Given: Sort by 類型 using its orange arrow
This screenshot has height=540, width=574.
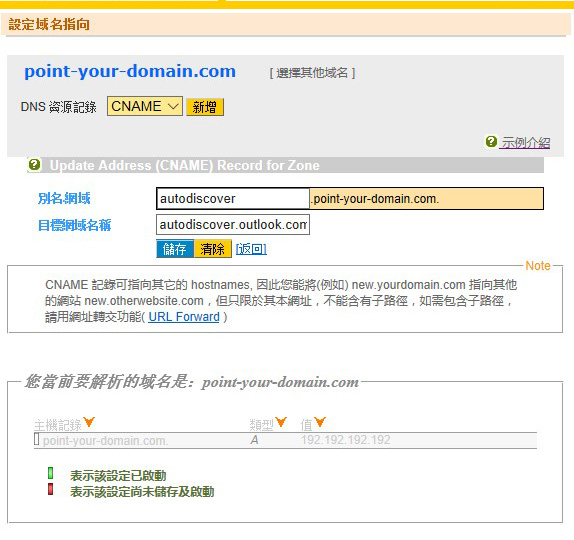Looking at the screenshot, I should (281, 422).
